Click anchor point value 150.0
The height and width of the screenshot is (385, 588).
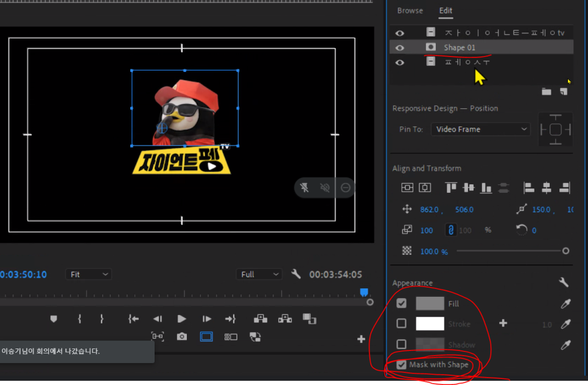click(541, 210)
